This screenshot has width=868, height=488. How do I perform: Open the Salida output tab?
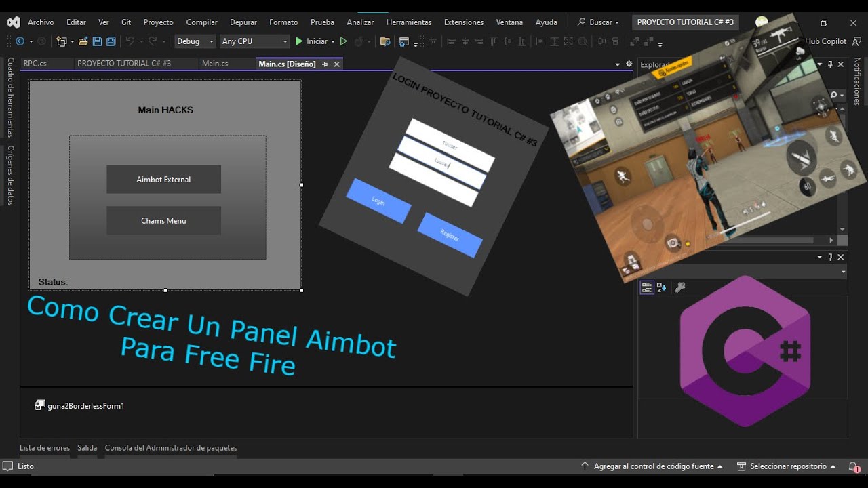tap(87, 448)
